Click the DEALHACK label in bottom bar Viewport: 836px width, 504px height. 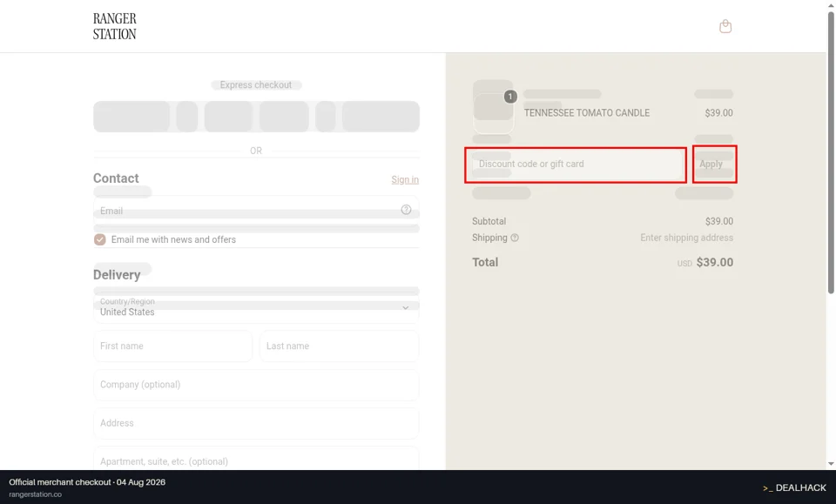click(x=794, y=487)
